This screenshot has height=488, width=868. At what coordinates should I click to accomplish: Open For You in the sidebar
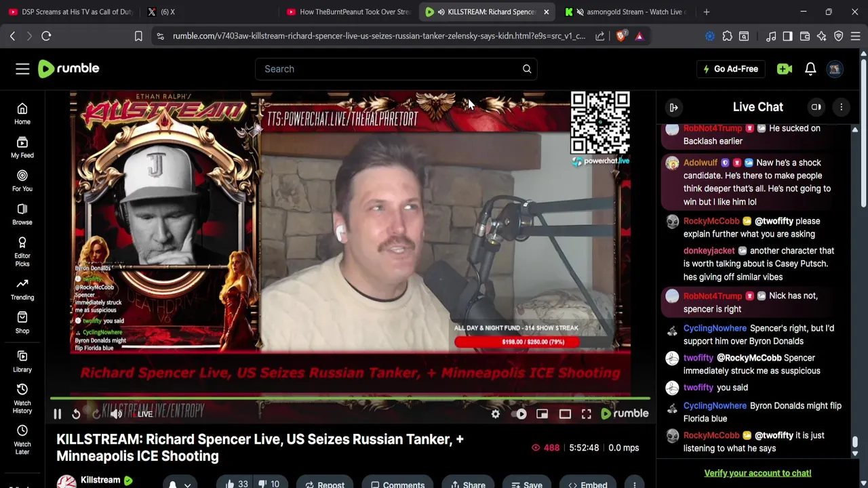pyautogui.click(x=22, y=181)
